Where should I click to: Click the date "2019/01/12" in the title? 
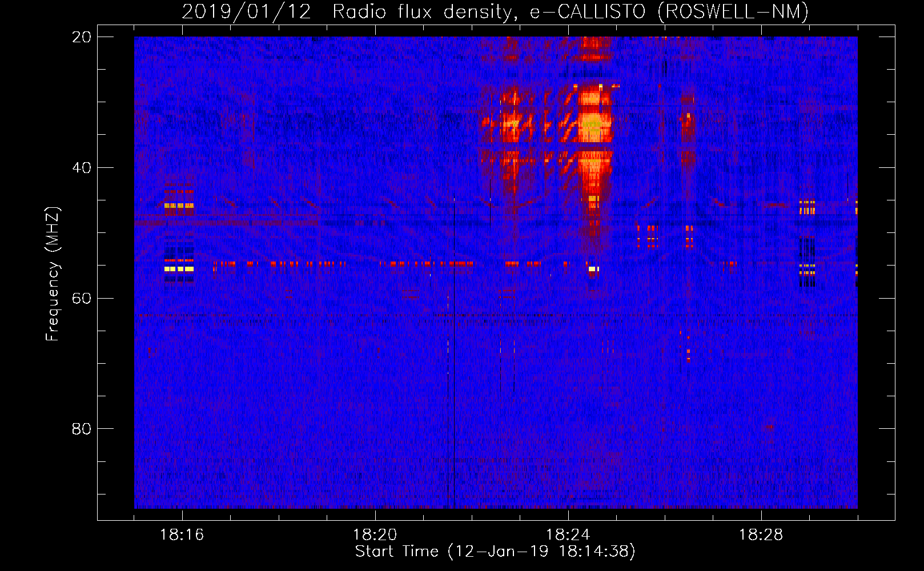click(247, 11)
